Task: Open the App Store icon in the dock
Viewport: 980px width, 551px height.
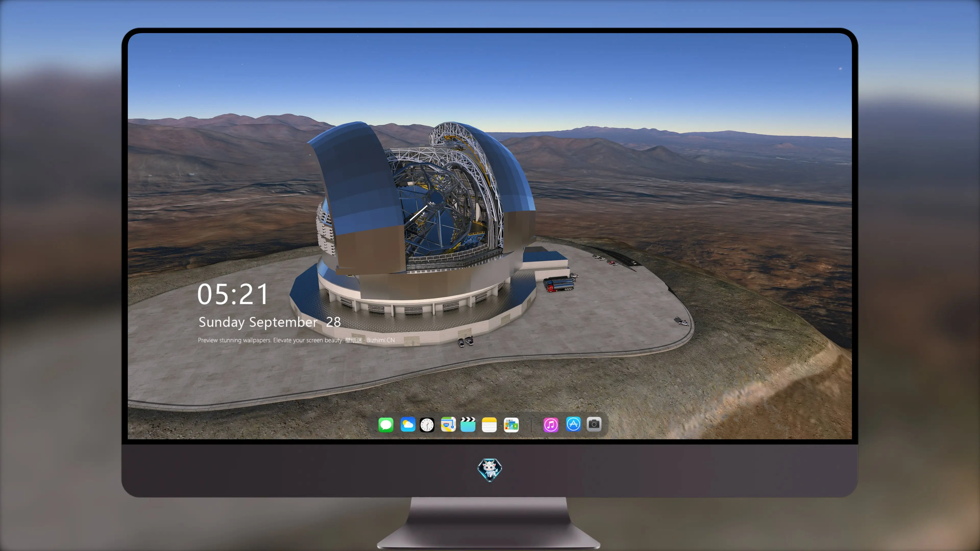Action: pyautogui.click(x=573, y=424)
